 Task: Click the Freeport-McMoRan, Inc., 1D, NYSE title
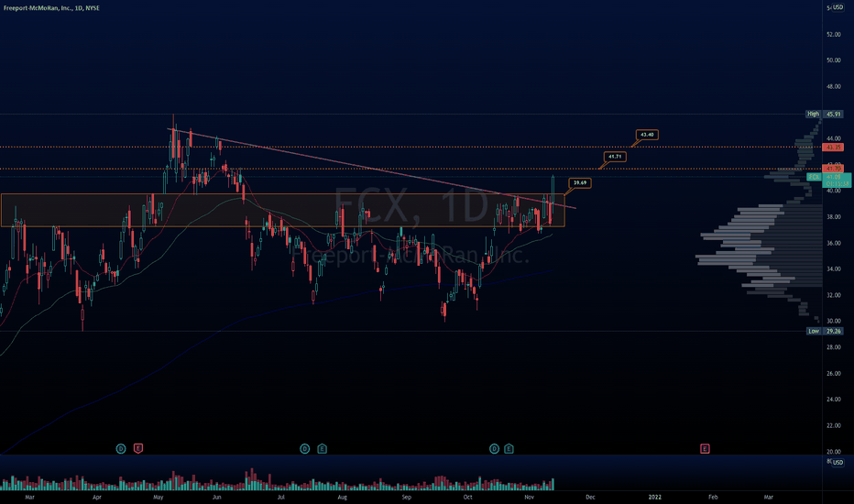coord(51,8)
